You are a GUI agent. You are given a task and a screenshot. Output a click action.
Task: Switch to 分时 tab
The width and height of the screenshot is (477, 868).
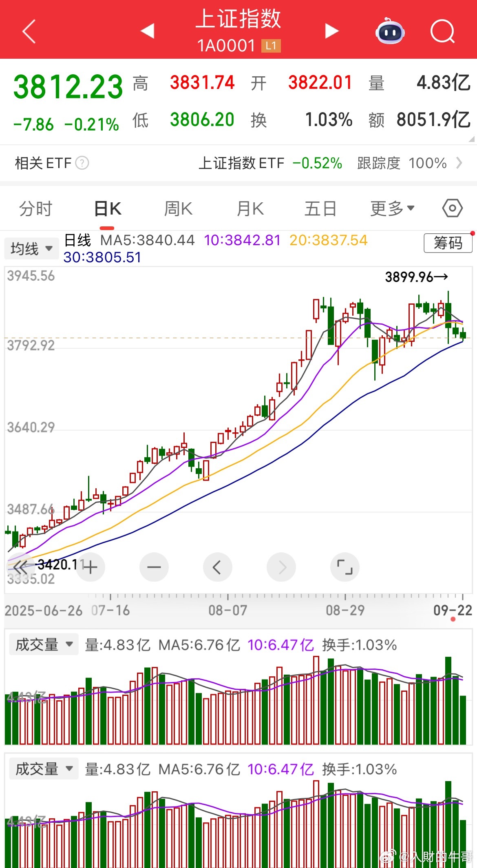[36, 208]
